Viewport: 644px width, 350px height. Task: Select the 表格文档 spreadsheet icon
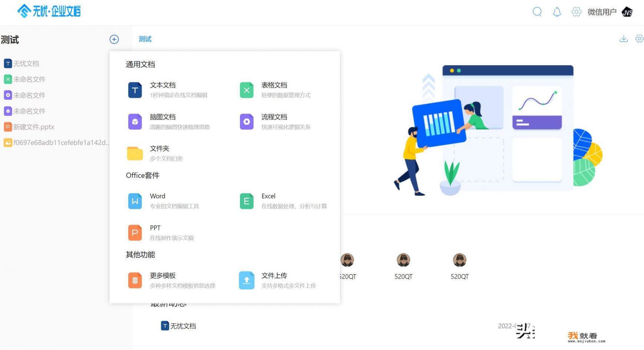tap(246, 90)
